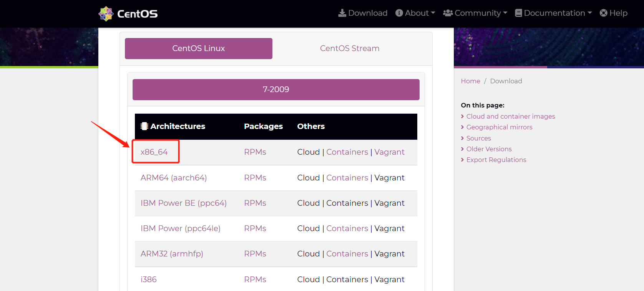
Task: Select the CentOS Linux tab
Action: 199,48
